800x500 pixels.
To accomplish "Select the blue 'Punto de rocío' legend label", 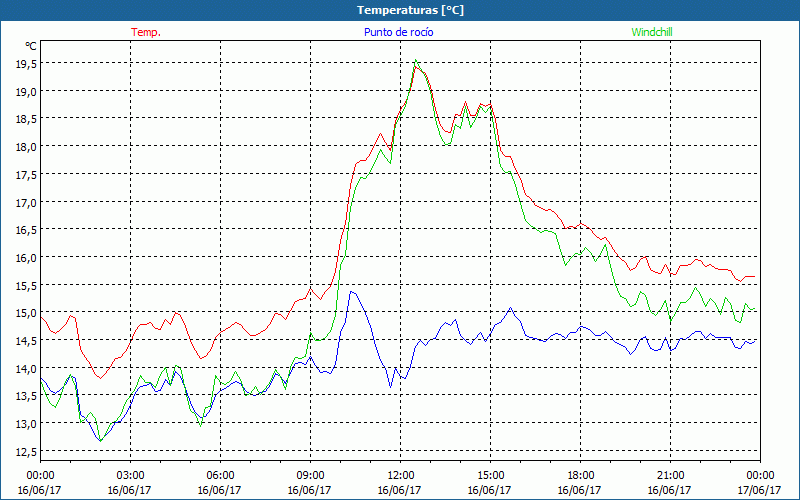I will (399, 32).
